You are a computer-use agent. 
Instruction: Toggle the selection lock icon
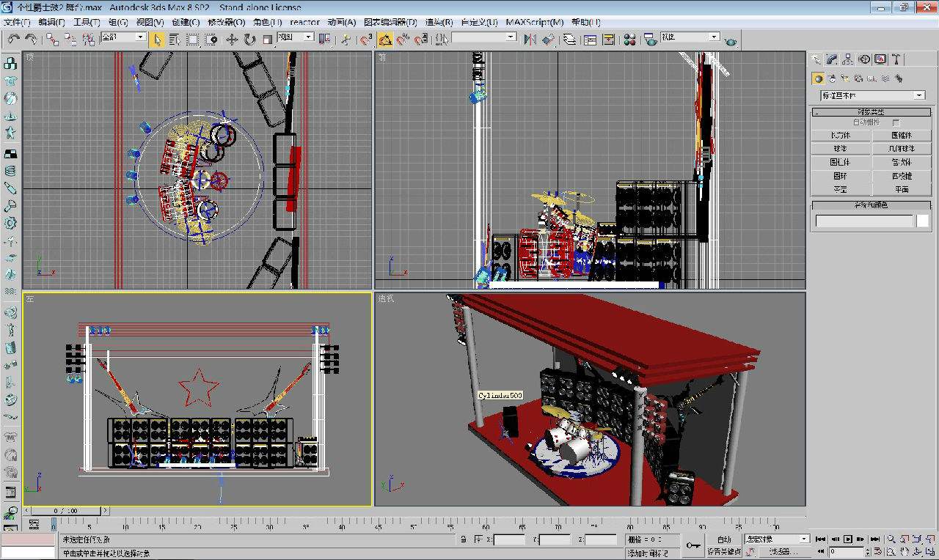[x=463, y=539]
